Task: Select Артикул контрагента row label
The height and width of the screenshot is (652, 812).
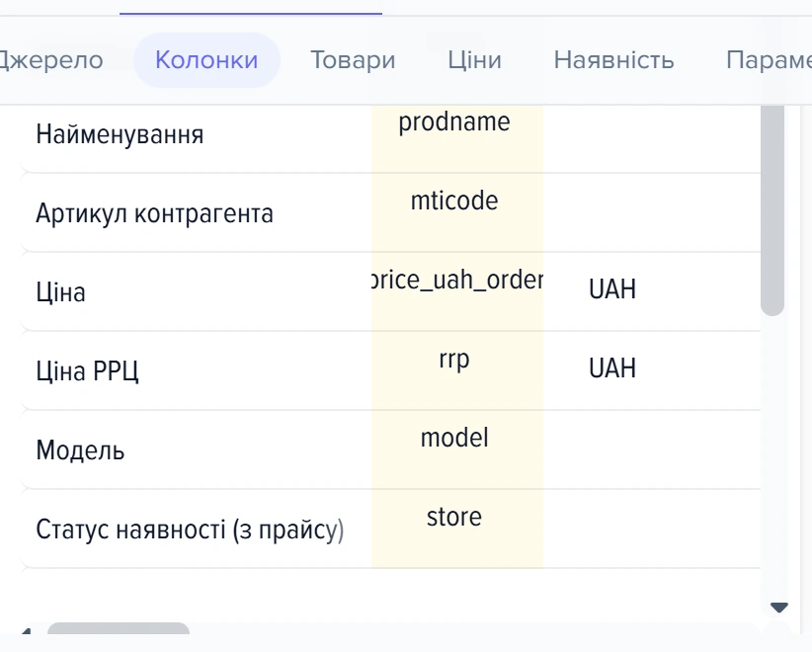Action: [154, 213]
